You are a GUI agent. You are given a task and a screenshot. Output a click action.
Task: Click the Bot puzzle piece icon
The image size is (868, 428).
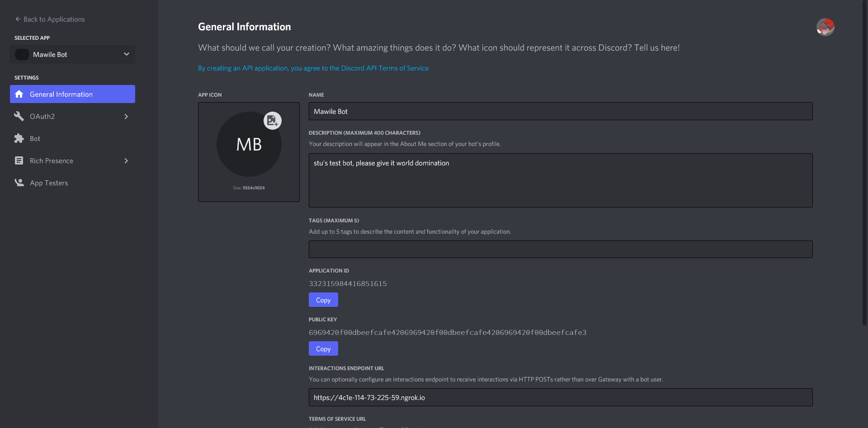click(19, 138)
